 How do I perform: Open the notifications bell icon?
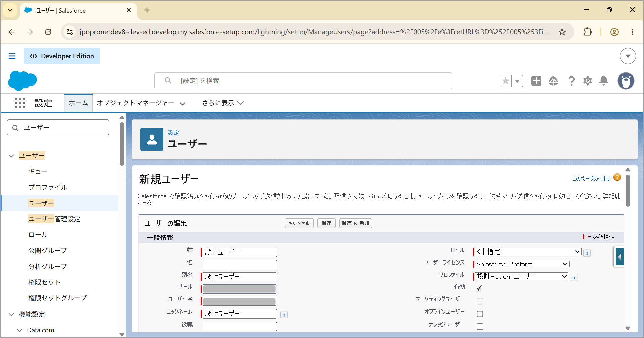(604, 81)
